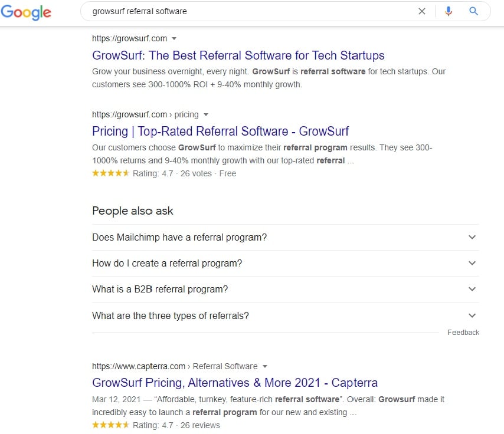This screenshot has height=434, width=504.
Task: Click inside the search input field
Action: point(236,11)
